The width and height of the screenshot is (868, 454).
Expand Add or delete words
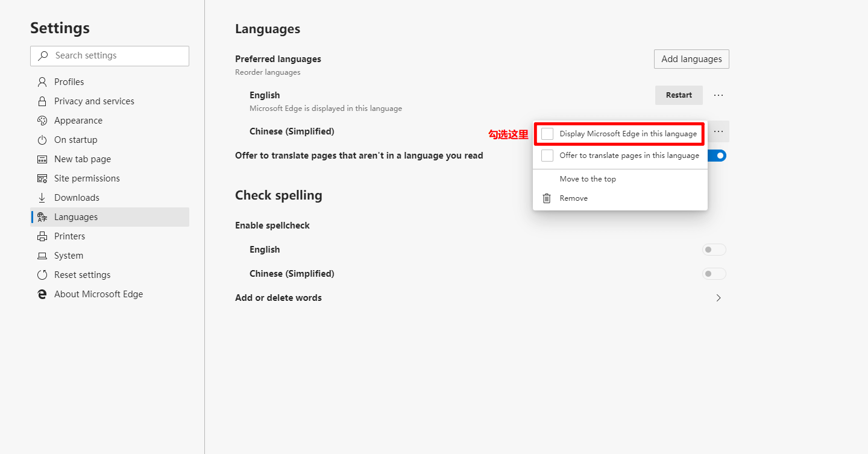tap(718, 297)
